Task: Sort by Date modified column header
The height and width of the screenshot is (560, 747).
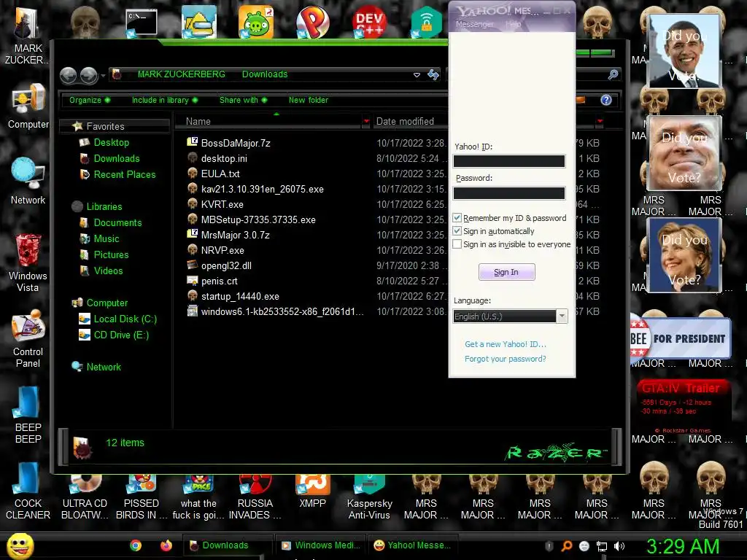Action: 405,122
